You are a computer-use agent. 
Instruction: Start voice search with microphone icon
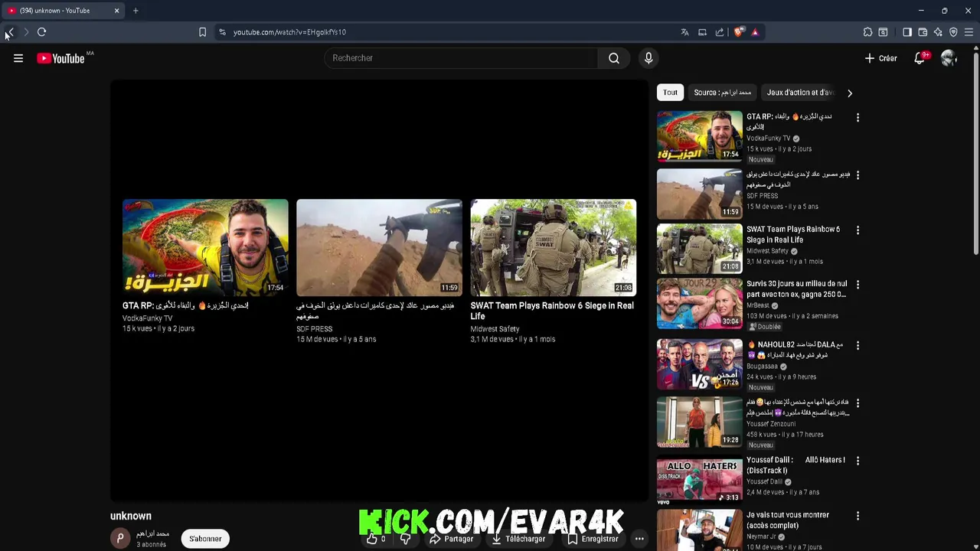[648, 58]
